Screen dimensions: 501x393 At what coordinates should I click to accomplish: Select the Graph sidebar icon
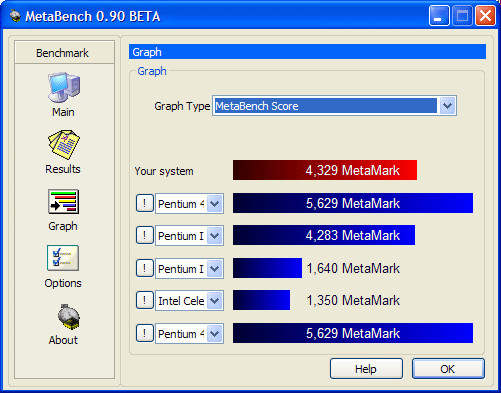click(63, 202)
